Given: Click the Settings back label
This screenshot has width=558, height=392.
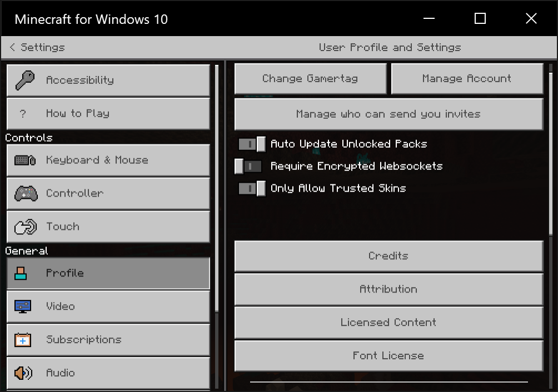Looking at the screenshot, I should click(43, 47).
